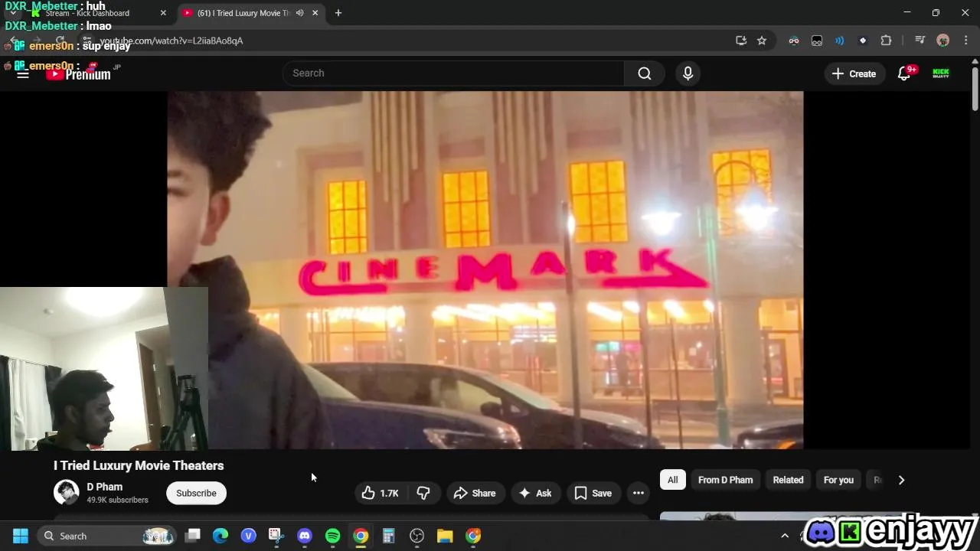
Task: Mute the YouTube tab's audio speaker
Action: [300, 13]
